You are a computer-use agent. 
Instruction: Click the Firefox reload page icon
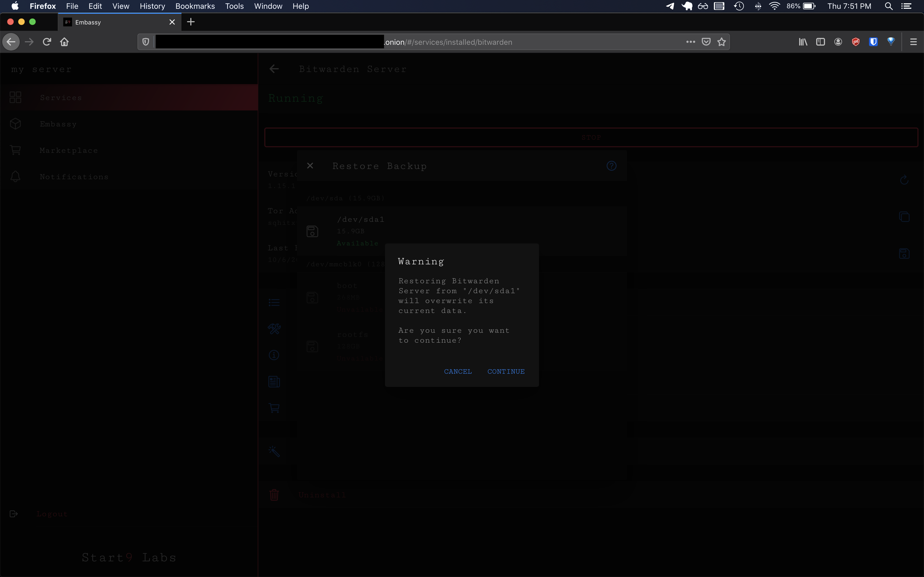coord(47,42)
